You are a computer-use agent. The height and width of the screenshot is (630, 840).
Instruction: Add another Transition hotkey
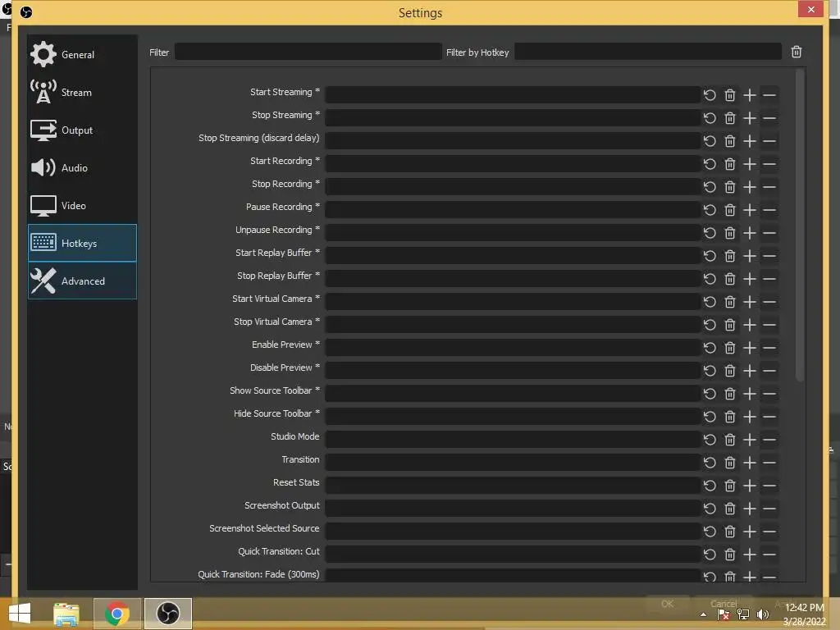(750, 463)
